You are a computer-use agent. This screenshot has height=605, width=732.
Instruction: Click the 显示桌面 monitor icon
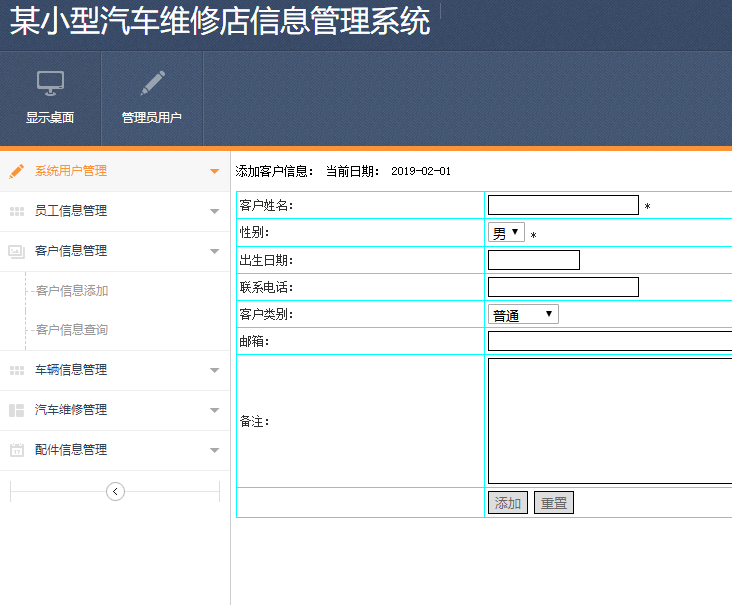(x=50, y=84)
